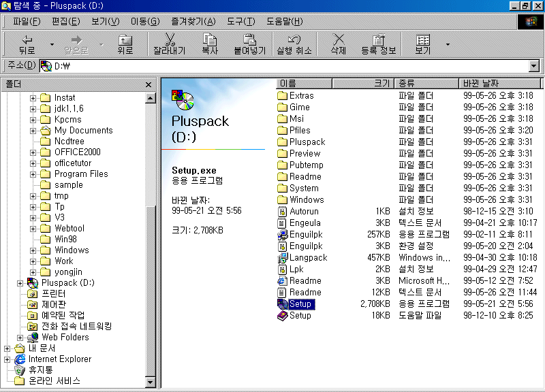Screen dimensions: 545x392
Task: Select the 전화 접속 네트워킹 icon
Action: [32, 327]
